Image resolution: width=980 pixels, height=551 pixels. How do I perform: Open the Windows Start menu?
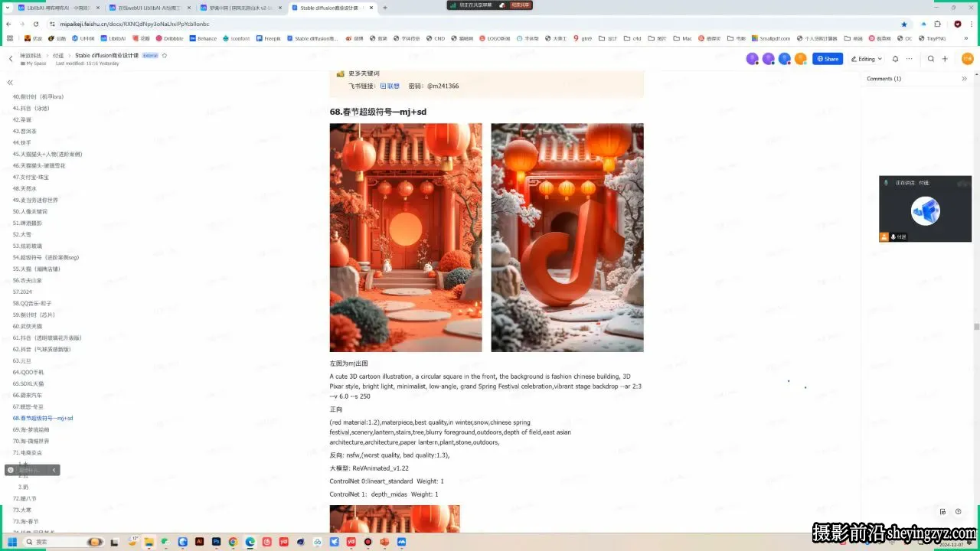pos(12,542)
